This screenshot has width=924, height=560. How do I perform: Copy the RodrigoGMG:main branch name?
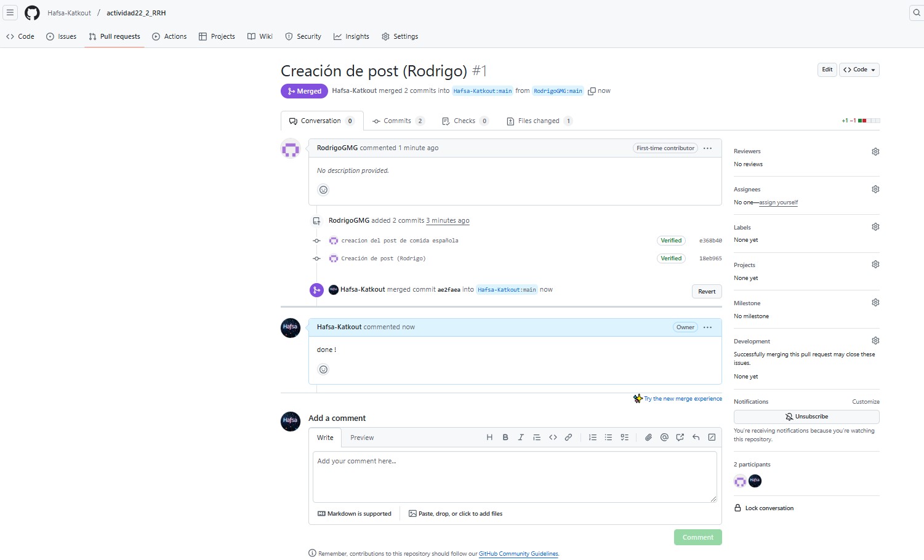(x=592, y=91)
